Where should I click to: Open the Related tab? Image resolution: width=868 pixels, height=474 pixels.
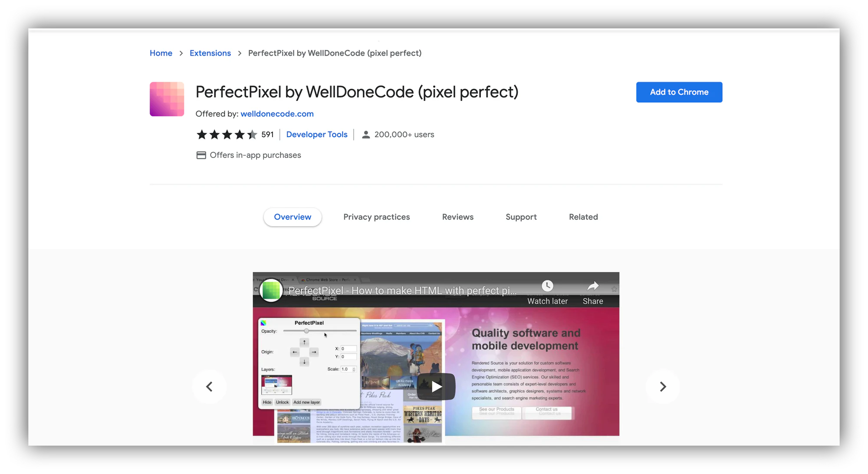coord(583,217)
